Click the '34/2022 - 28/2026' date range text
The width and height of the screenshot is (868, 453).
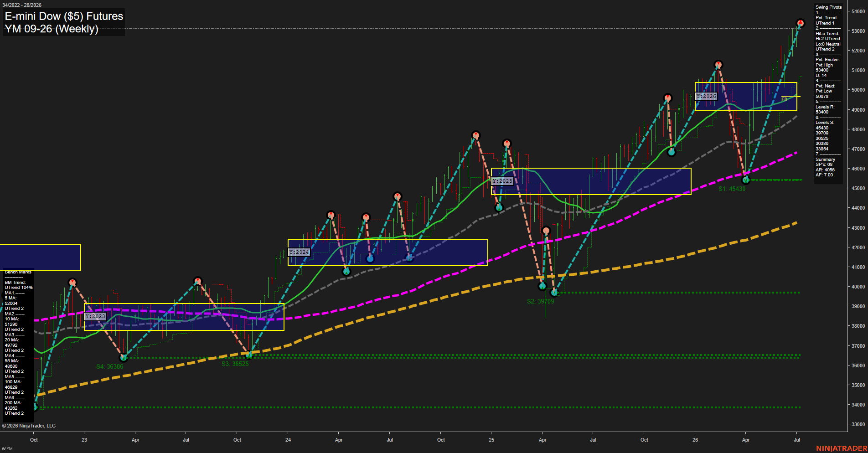pyautogui.click(x=22, y=5)
